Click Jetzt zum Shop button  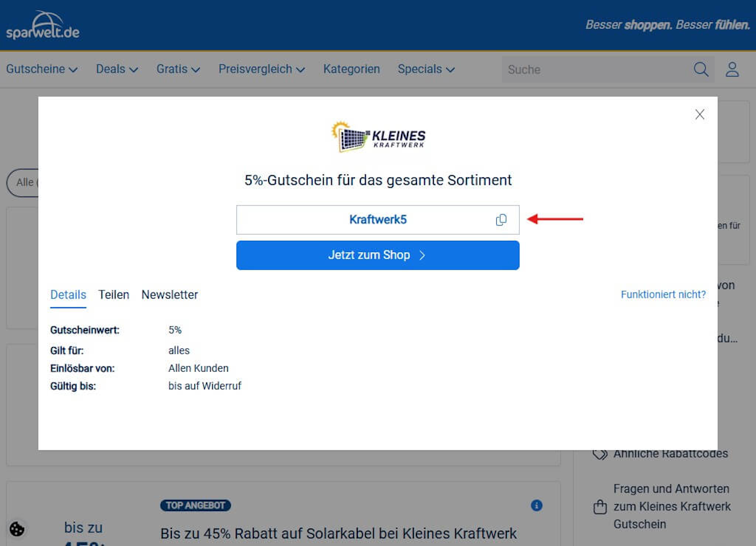378,255
